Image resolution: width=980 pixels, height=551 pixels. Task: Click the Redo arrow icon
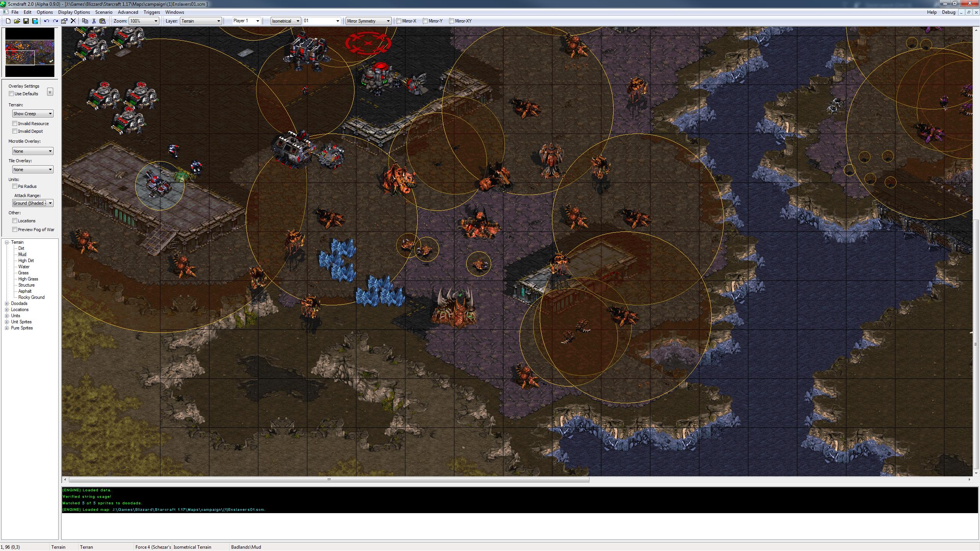pyautogui.click(x=56, y=21)
